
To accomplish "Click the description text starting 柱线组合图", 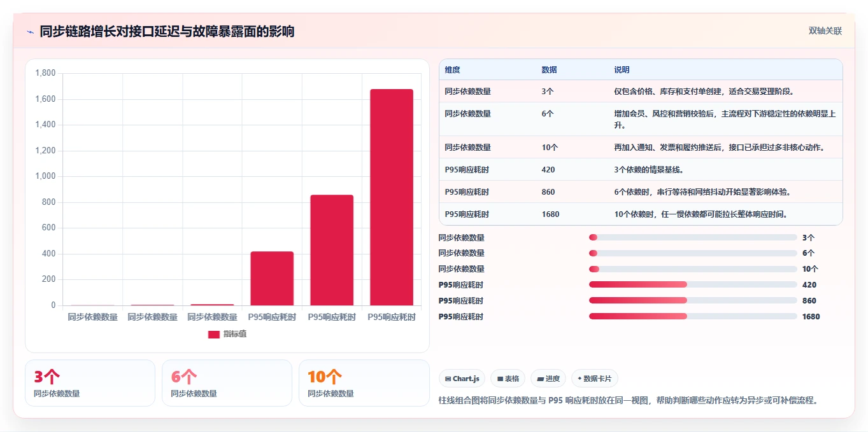I will tap(628, 400).
